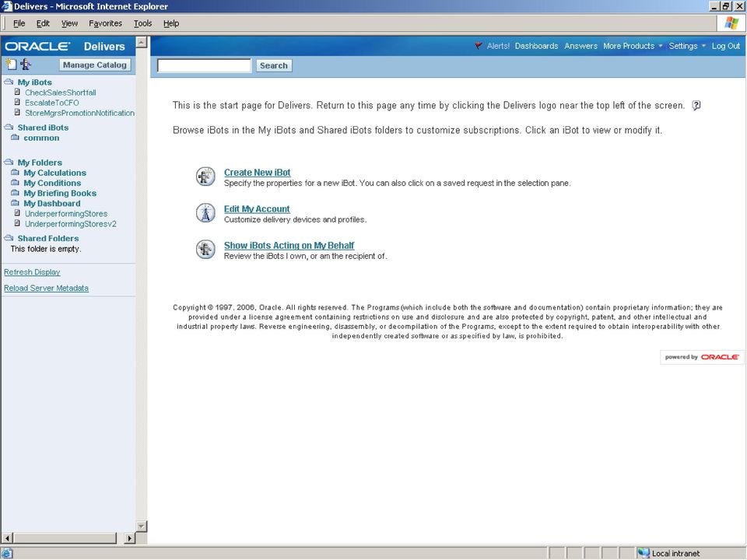
Task: Click the My Briefing Books folder icon
Action: tap(16, 193)
